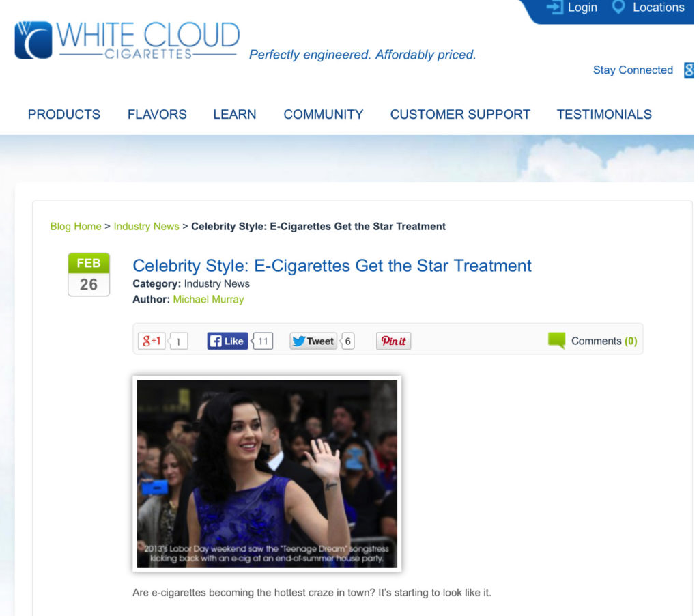Click the Login arrow icon
This screenshot has width=699, height=616.
(x=555, y=7)
